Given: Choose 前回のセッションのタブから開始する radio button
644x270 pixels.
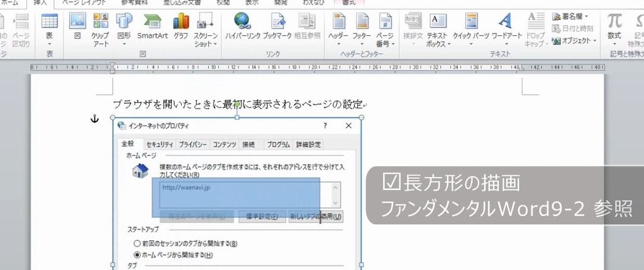Looking at the screenshot, I should click(x=138, y=244).
